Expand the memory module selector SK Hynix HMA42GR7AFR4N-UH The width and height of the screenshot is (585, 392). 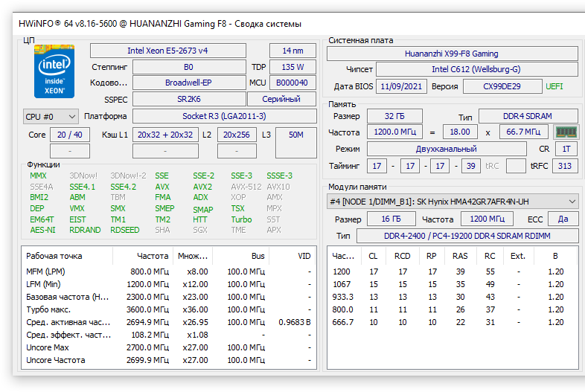tap(453, 202)
